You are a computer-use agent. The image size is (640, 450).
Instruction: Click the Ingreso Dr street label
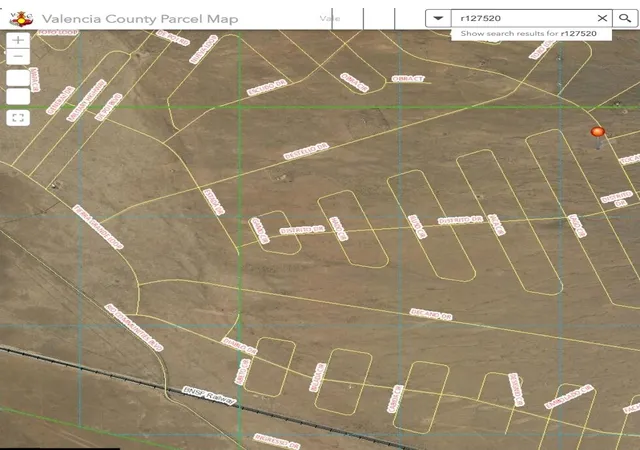click(277, 441)
